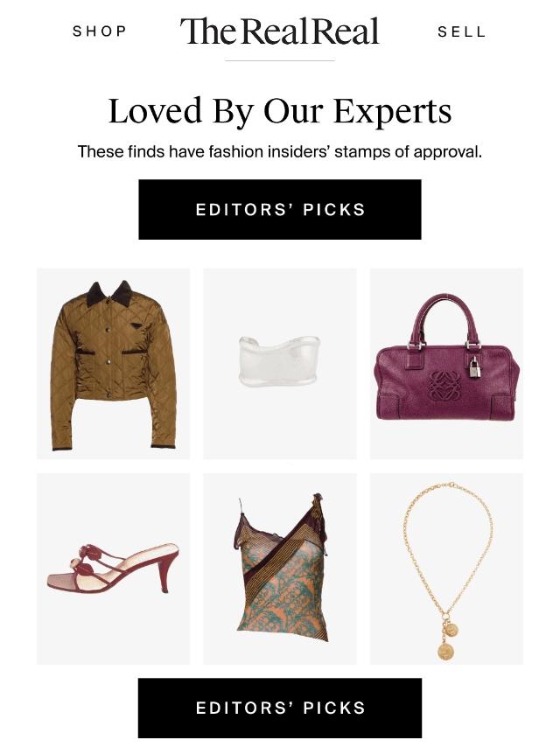This screenshot has width=560, height=747.
Task: Click the SELL navigation link
Action: click(x=461, y=31)
